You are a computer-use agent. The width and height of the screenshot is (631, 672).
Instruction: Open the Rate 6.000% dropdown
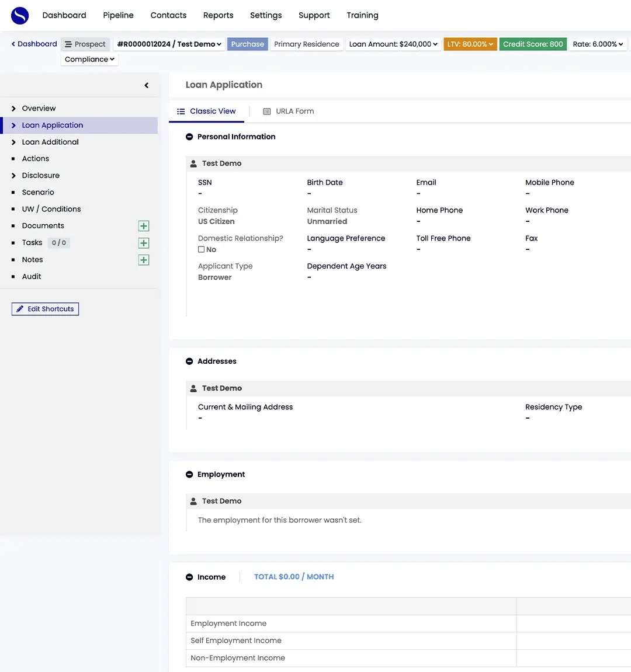tap(598, 44)
